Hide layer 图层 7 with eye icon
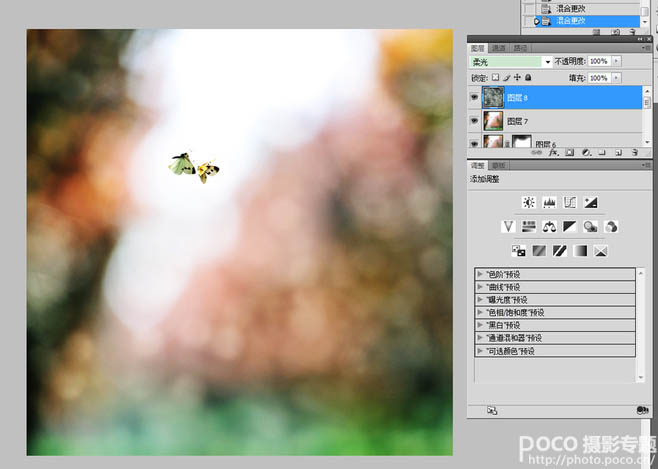 [x=474, y=121]
